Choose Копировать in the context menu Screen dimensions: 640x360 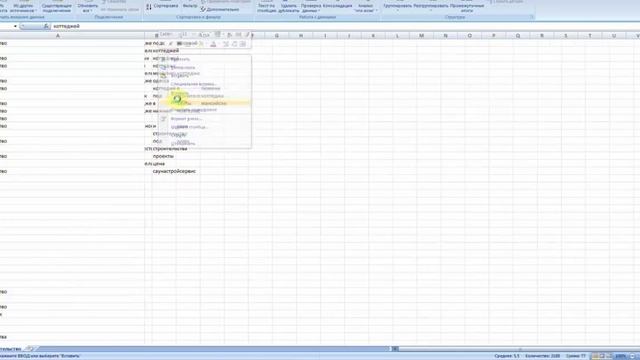tap(205, 68)
